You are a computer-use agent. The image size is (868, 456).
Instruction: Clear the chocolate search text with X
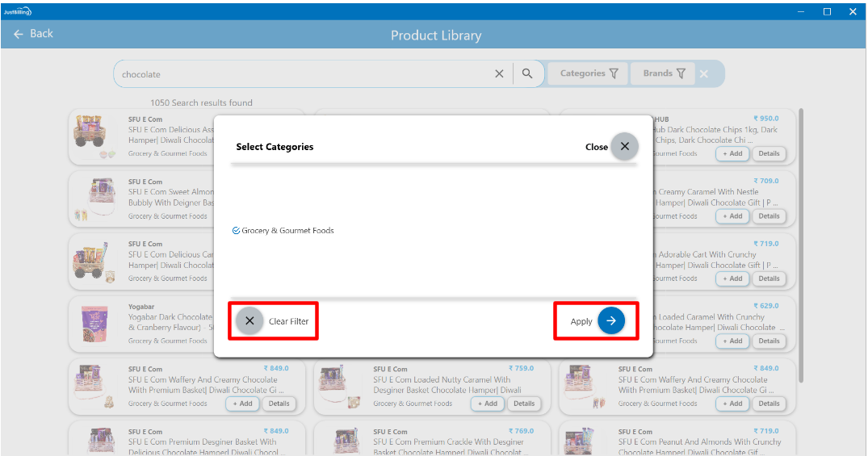(x=499, y=73)
